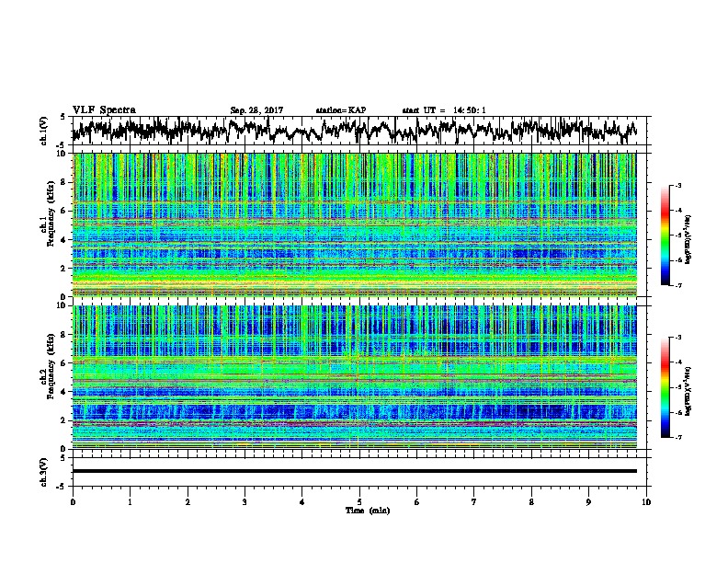Click the time axis tick label "7"

(x=474, y=501)
